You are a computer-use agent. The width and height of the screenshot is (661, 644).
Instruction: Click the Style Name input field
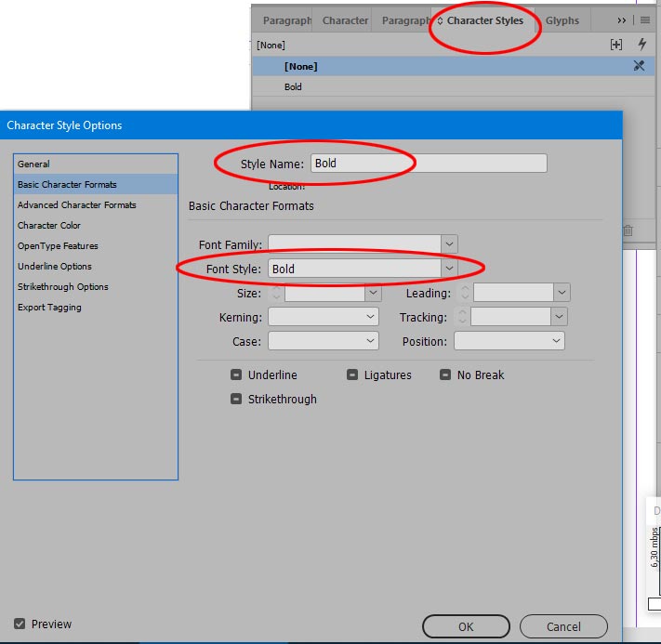pos(429,164)
